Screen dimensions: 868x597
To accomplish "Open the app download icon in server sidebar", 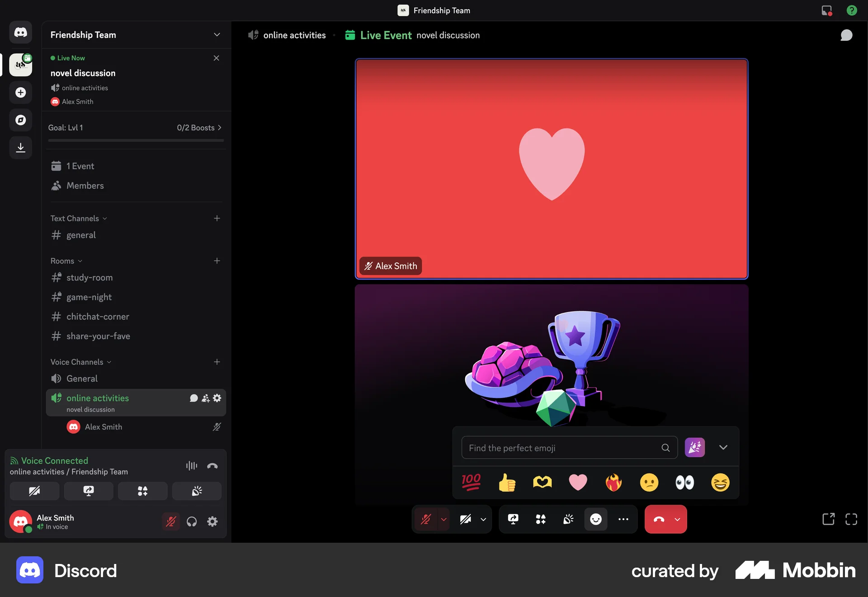I will click(x=20, y=147).
